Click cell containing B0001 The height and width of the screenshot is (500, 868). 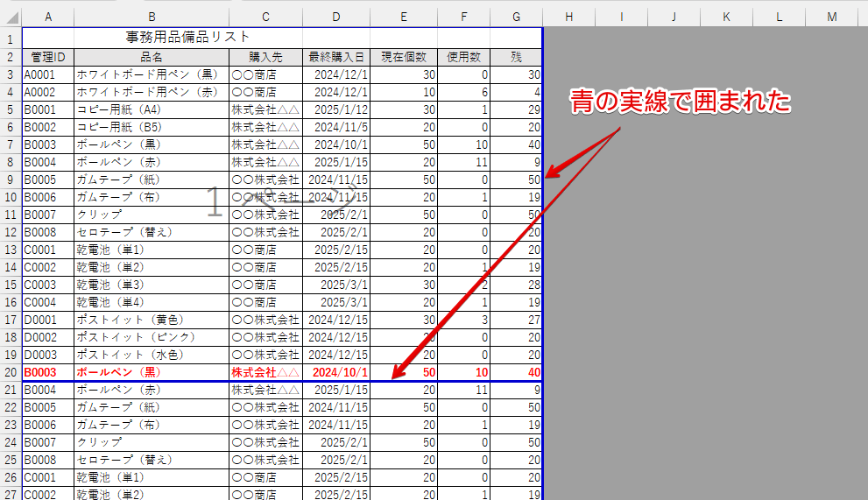[48, 109]
